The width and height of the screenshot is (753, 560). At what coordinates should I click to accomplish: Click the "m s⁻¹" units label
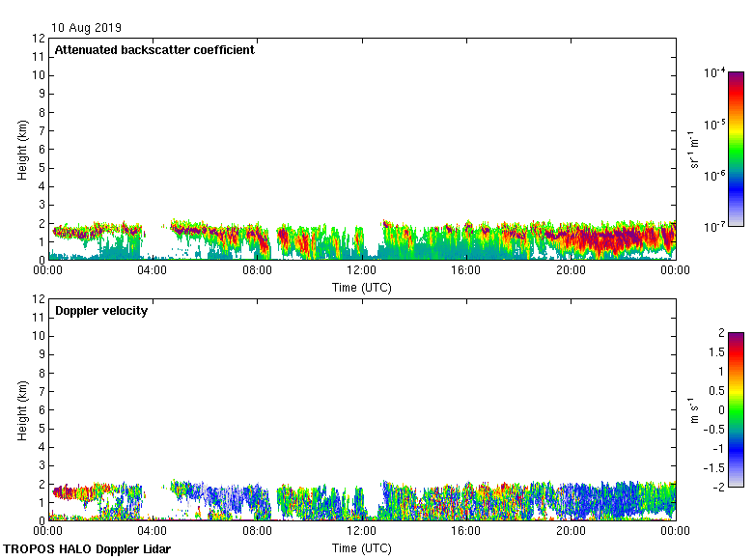coord(695,410)
